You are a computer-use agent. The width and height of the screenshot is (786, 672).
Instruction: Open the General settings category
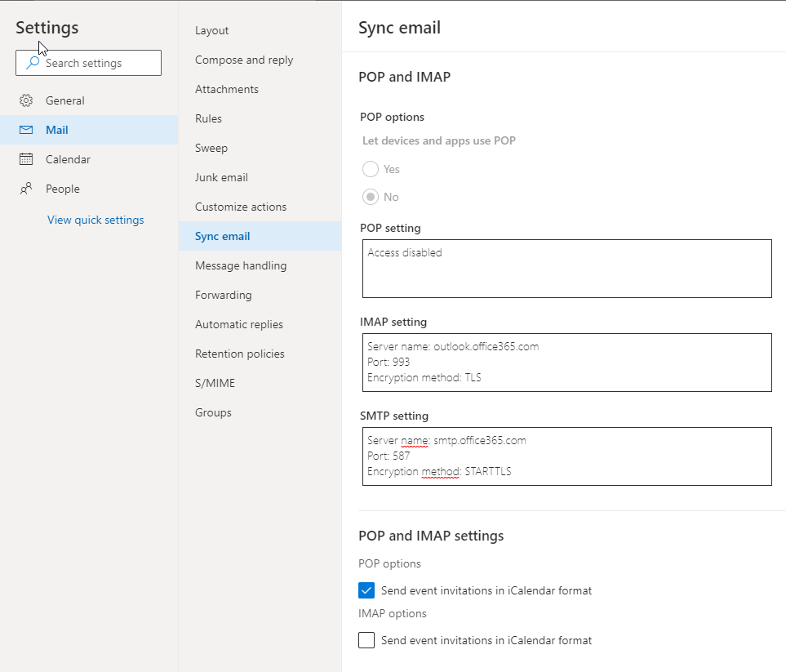click(89, 100)
